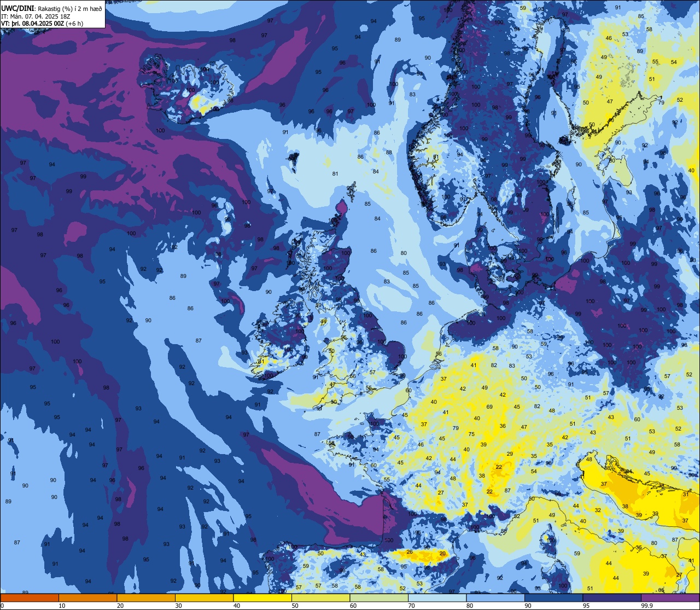The width and height of the screenshot is (700, 610).
Task: Click the 20–30 legend color segment
Action: [x=146, y=597]
